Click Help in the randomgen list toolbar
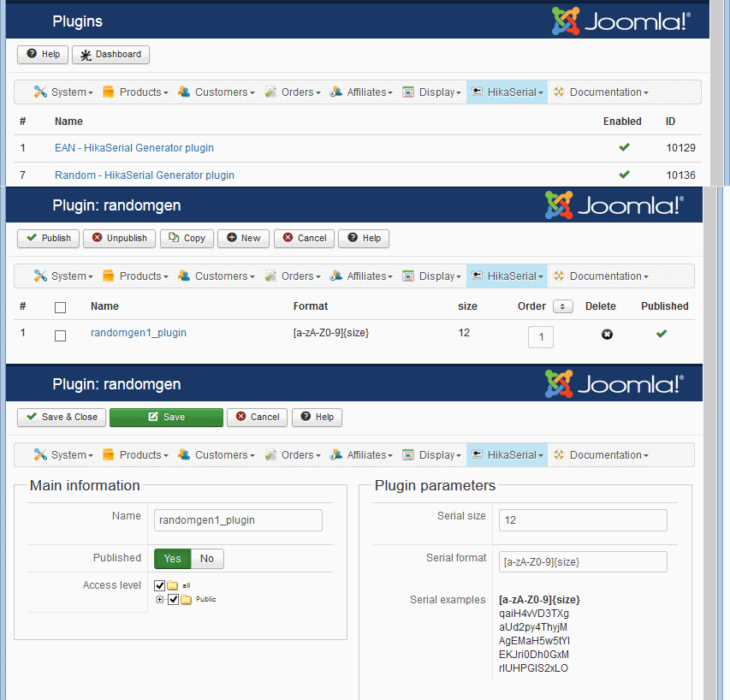 [364, 238]
